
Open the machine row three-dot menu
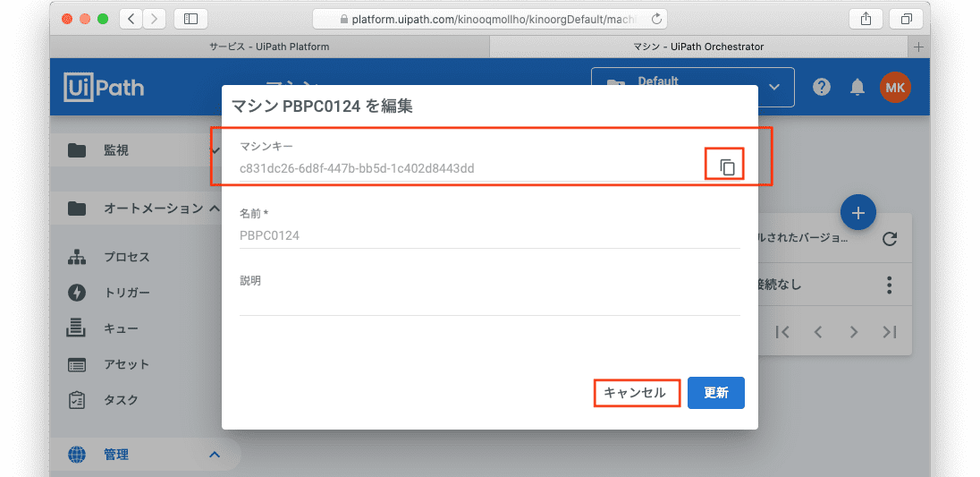[x=890, y=285]
